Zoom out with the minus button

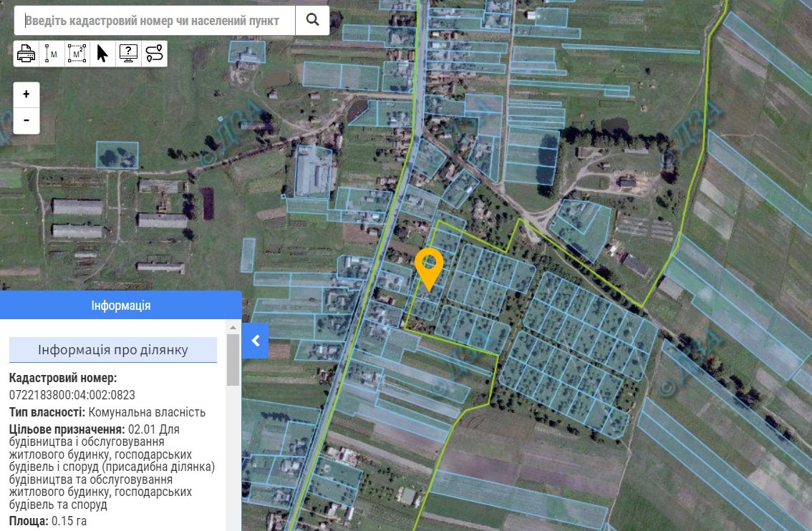[x=26, y=120]
